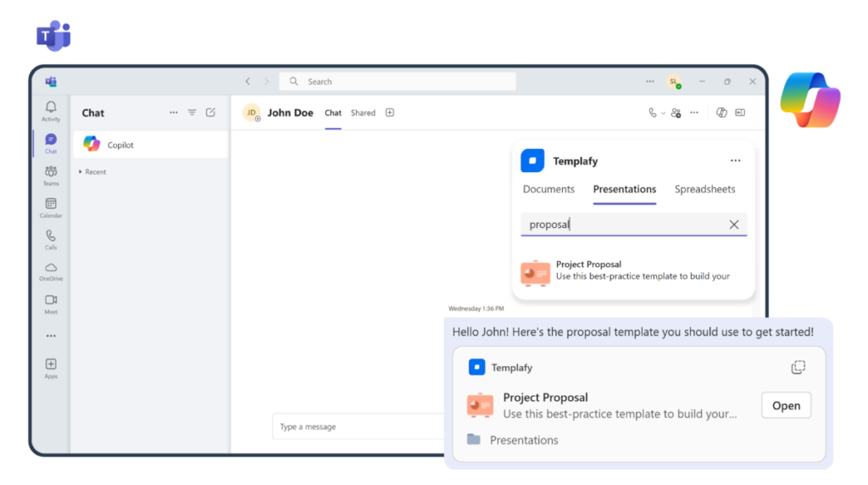Open Copilot icon in chat header
Viewport: 868px width, 485px height.
[x=721, y=113]
